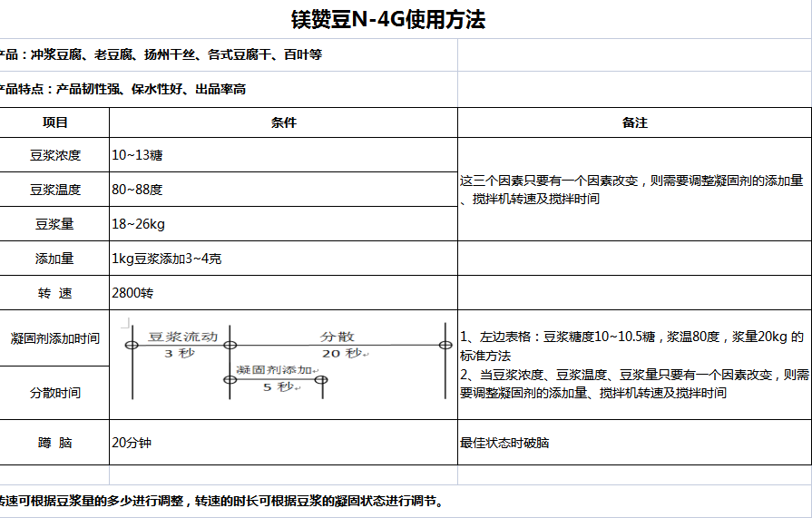Select the 豆浆浓度 label cell
Image resolution: width=812 pixels, height=518 pixels.
coord(54,155)
